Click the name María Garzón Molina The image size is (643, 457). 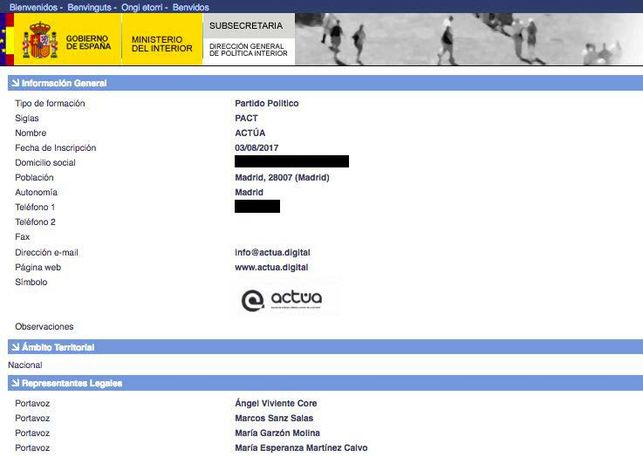pos(277,432)
